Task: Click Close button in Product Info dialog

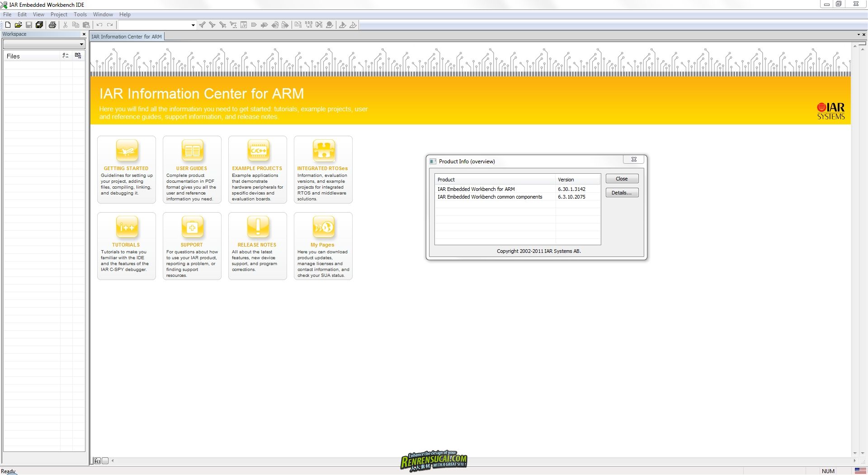Action: point(622,179)
